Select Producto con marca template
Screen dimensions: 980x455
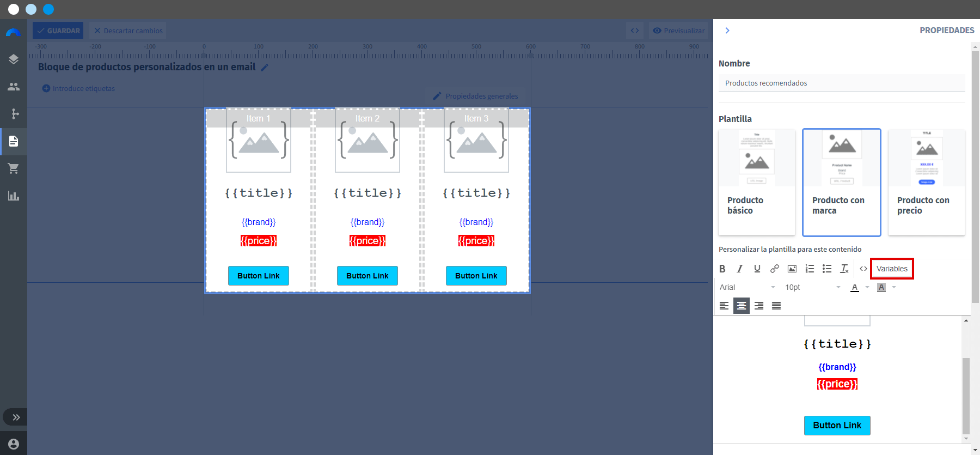coord(842,182)
